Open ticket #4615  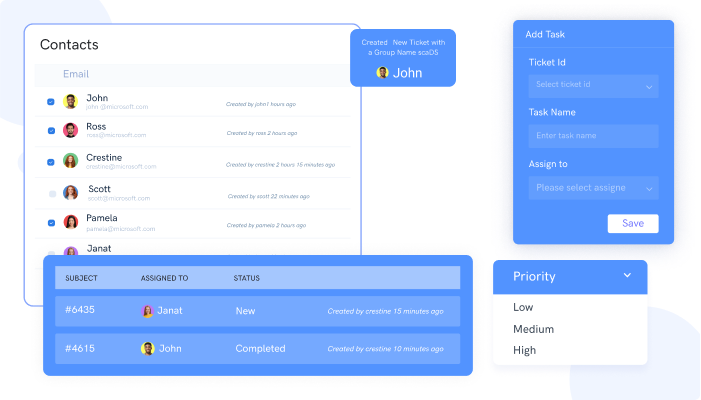coord(80,349)
